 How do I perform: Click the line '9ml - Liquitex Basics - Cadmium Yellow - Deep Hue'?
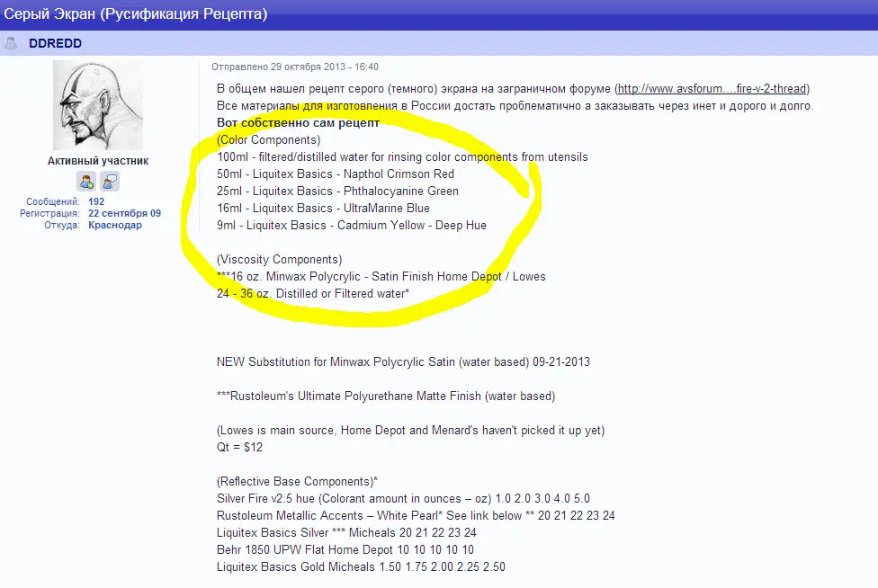[352, 225]
